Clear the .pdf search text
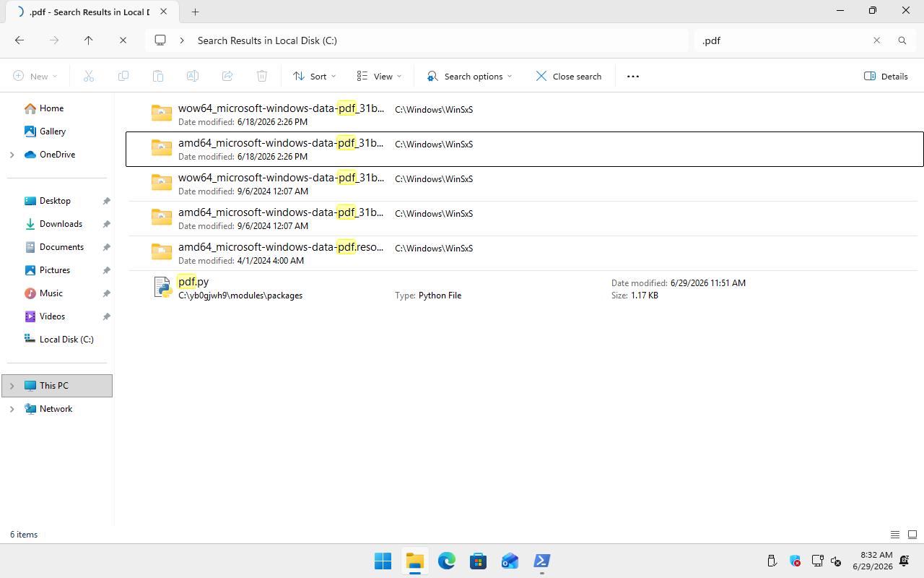Viewport: 924px width, 578px height. [876, 40]
